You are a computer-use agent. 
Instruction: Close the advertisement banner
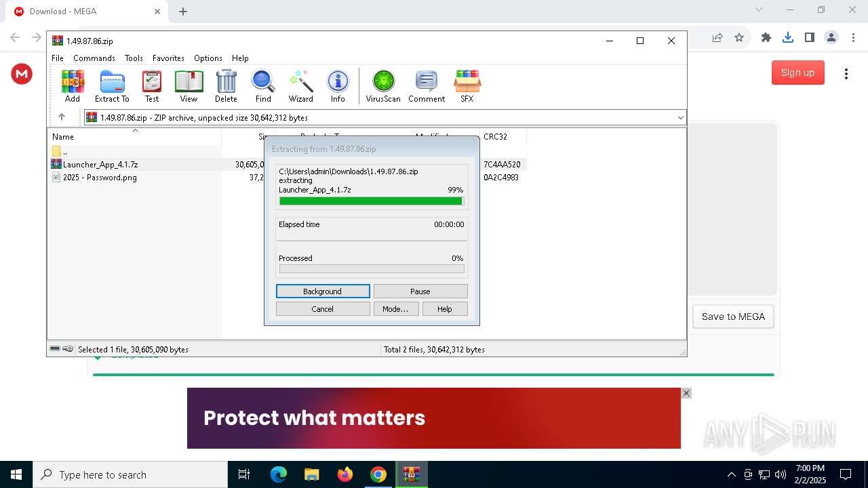click(686, 393)
